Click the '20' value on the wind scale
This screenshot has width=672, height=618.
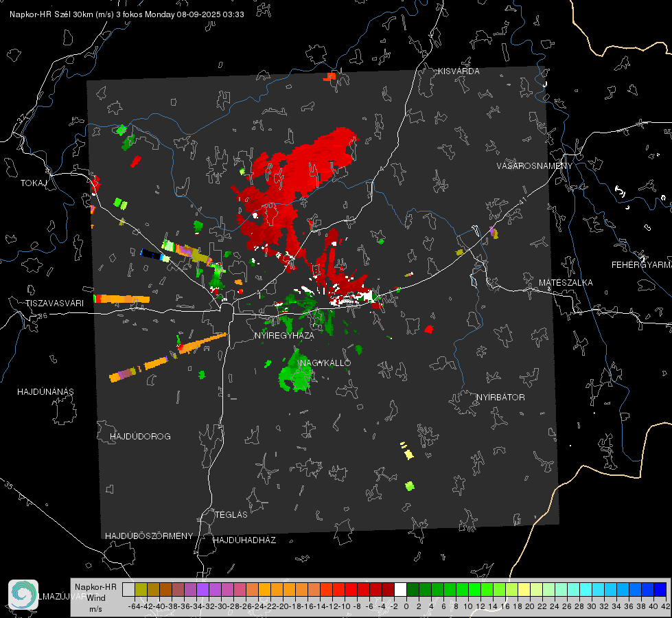[530, 606]
